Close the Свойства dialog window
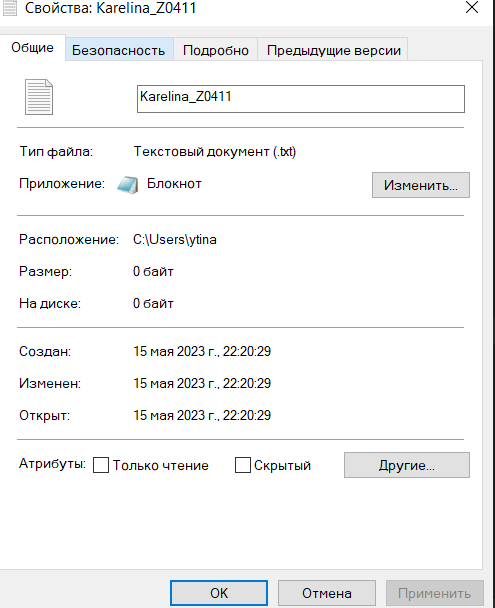 click(472, 7)
